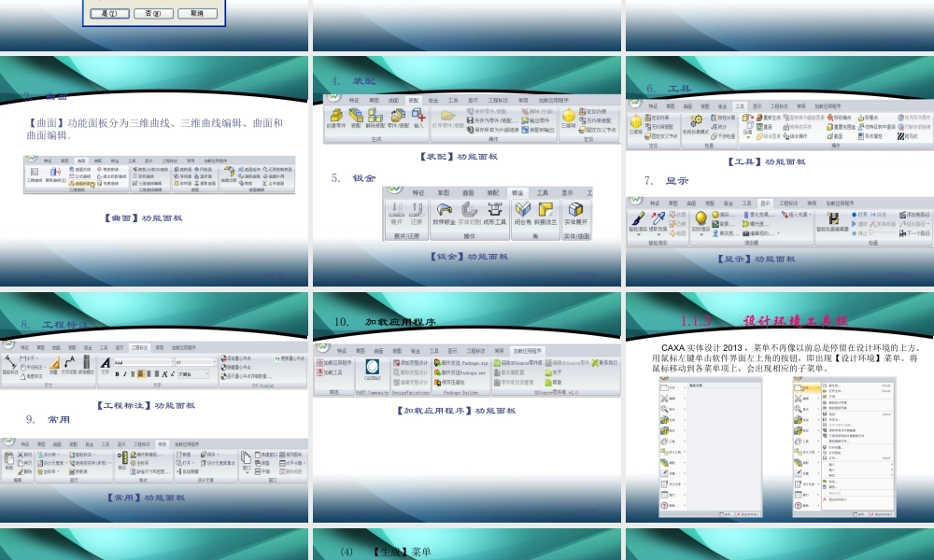Image resolution: width=934 pixels, height=560 pixels.
Task: Click the 三维球 icon in the 装配 ribbon
Action: click(x=569, y=118)
